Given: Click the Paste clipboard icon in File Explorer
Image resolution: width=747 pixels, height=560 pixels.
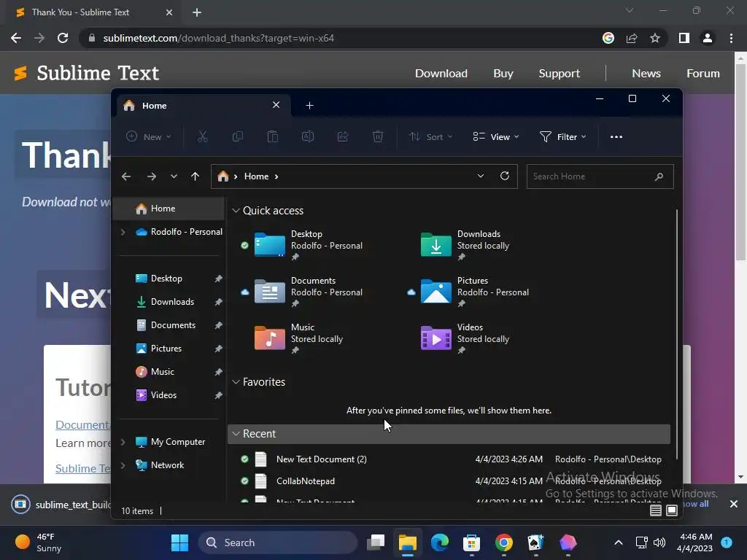Looking at the screenshot, I should 273,136.
